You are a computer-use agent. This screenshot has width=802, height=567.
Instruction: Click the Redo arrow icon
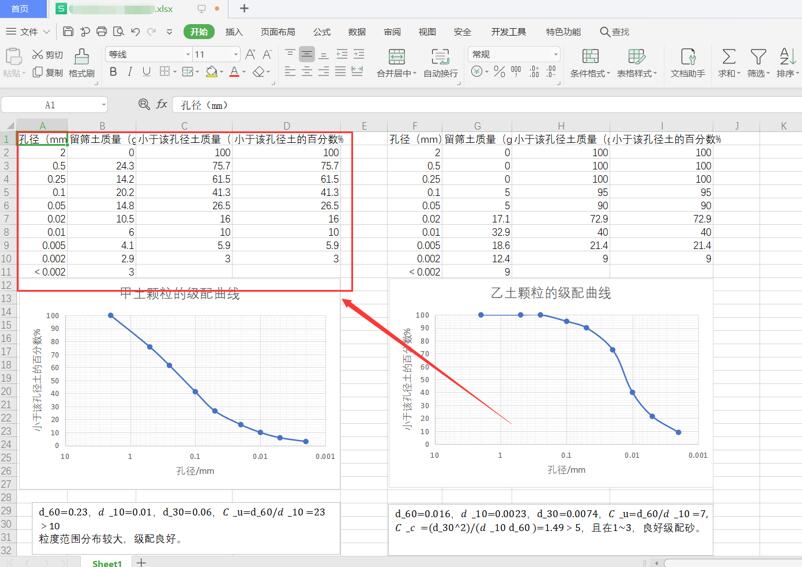[151, 32]
